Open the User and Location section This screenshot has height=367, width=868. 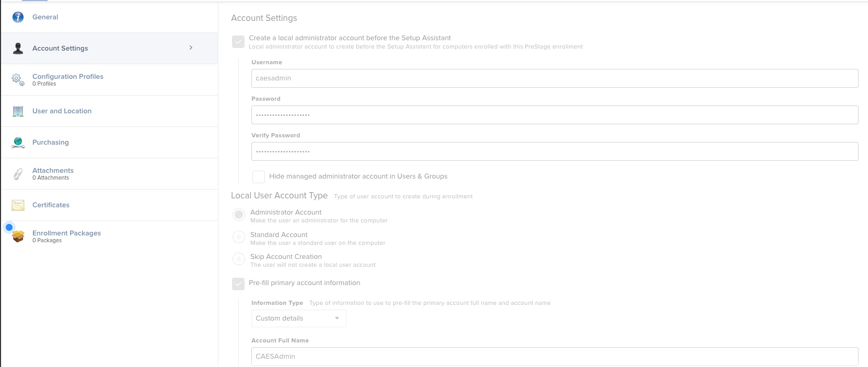[x=109, y=111]
